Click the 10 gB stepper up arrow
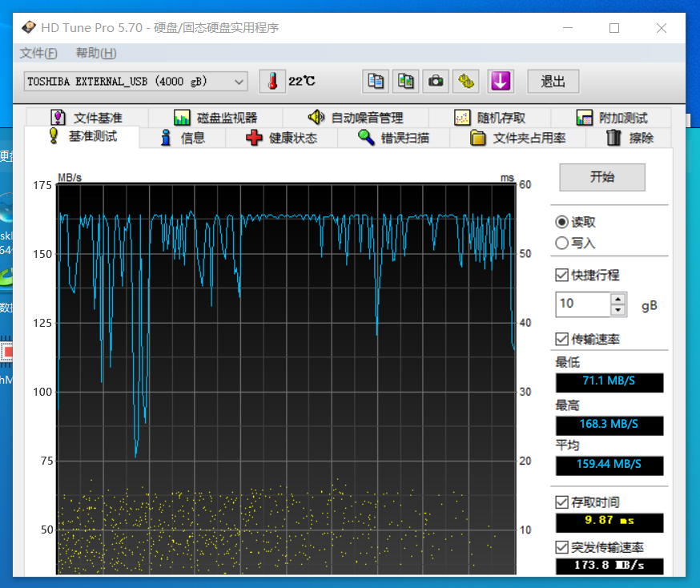Viewport: 700px width, 588px height. (x=617, y=299)
